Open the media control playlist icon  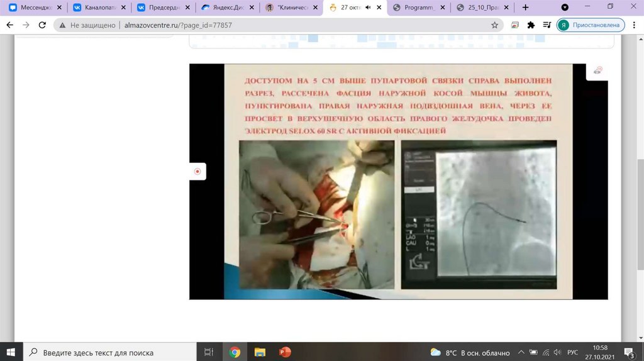pyautogui.click(x=546, y=25)
